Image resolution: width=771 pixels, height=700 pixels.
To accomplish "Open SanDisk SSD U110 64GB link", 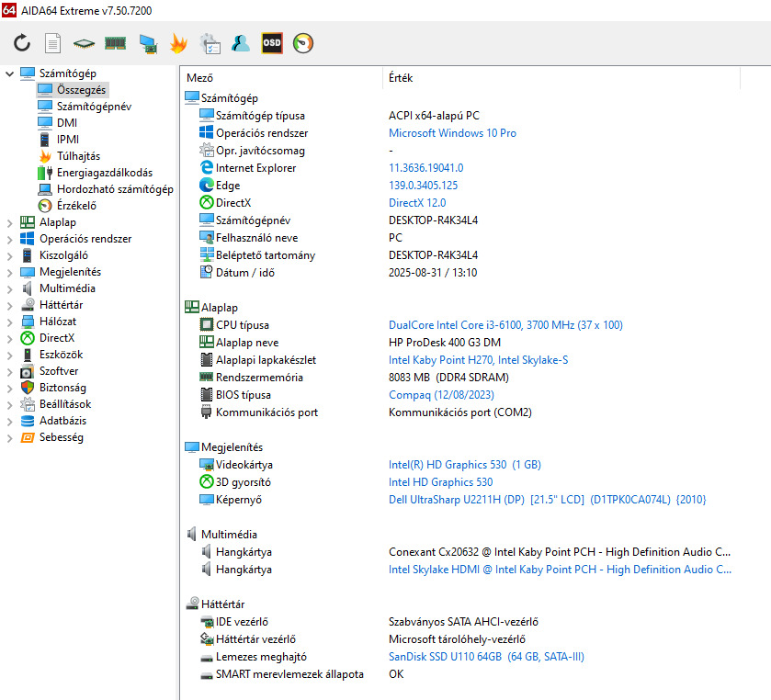I will point(486,657).
